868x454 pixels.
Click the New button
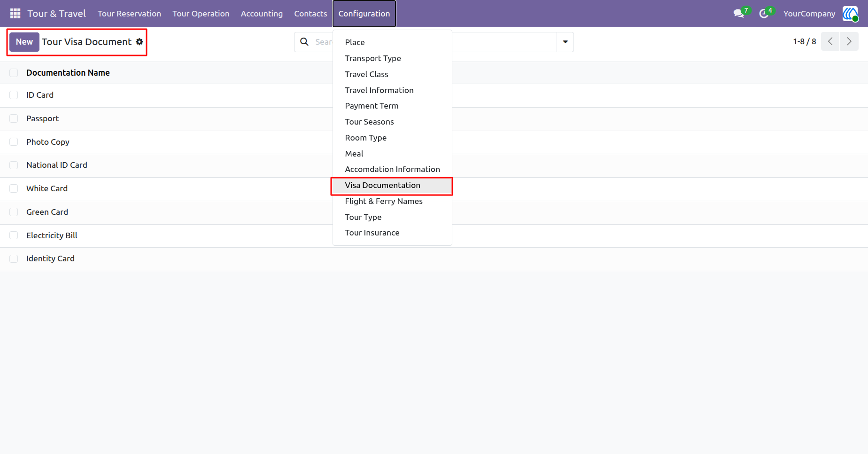[x=24, y=42]
